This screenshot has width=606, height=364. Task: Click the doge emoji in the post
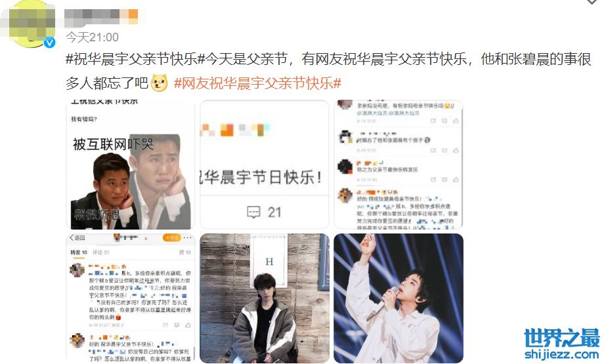[160, 83]
